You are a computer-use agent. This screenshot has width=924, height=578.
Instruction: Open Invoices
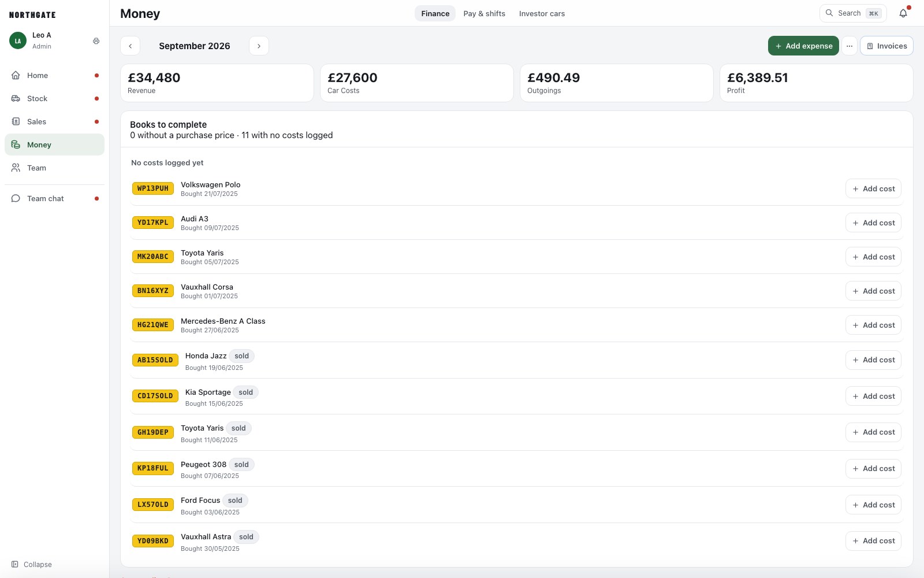click(x=886, y=46)
